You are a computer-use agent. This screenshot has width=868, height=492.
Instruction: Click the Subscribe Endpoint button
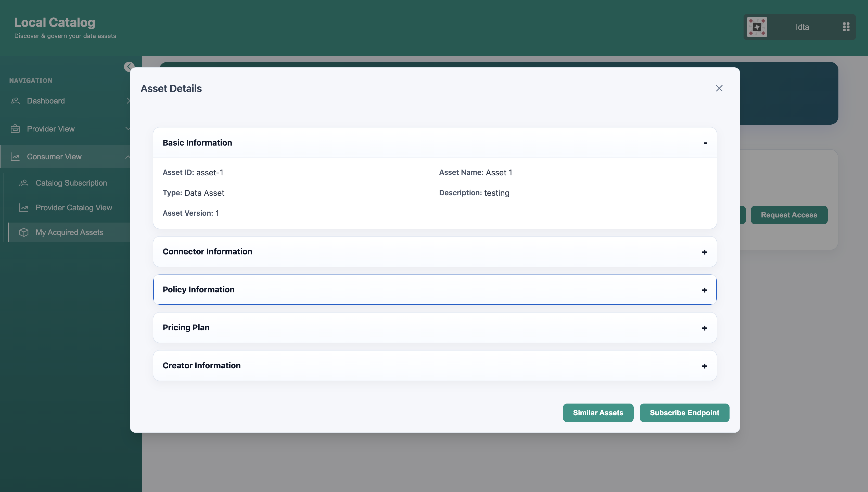pos(684,412)
